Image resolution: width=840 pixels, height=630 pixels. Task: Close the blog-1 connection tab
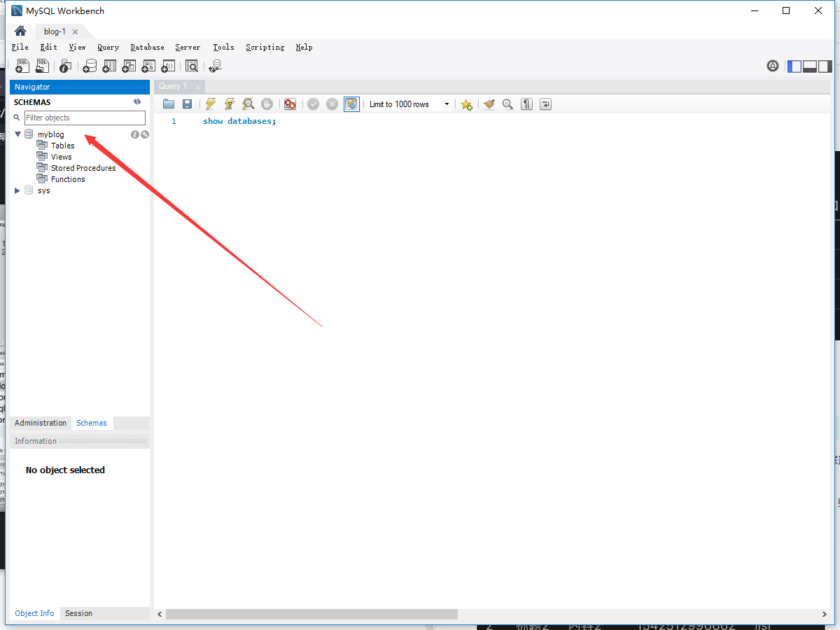point(75,31)
